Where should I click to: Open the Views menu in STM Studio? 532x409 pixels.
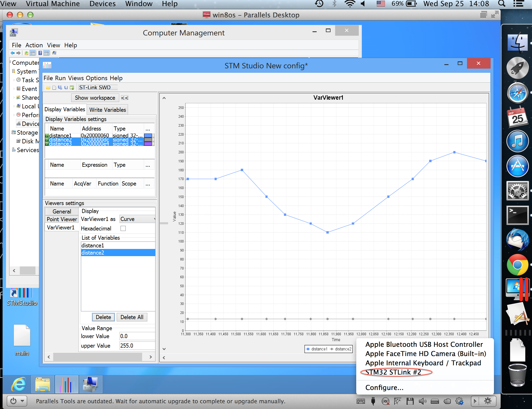point(76,78)
